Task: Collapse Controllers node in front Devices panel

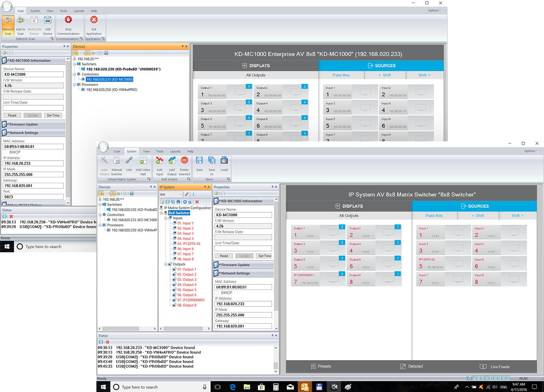Action: tap(100, 215)
